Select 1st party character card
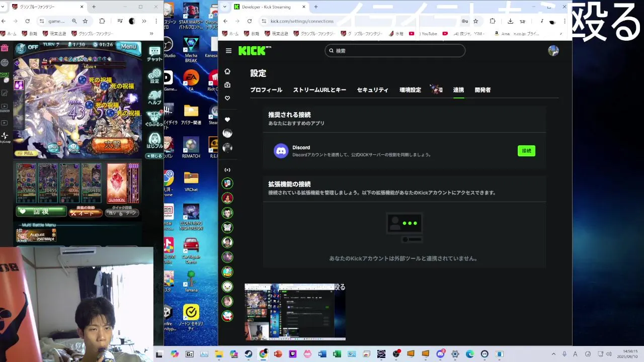This screenshot has height=362, width=644. (x=26, y=183)
